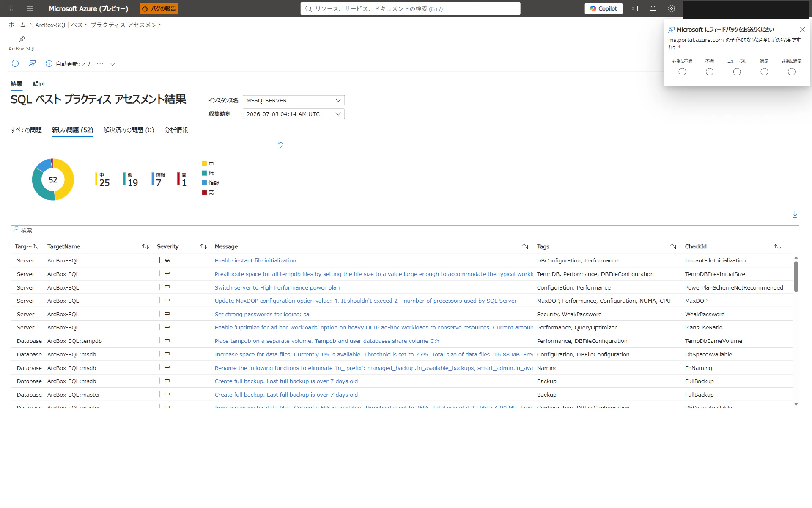The image size is (812, 508).
Task: Select the すべての問題 tab
Action: [x=26, y=130]
